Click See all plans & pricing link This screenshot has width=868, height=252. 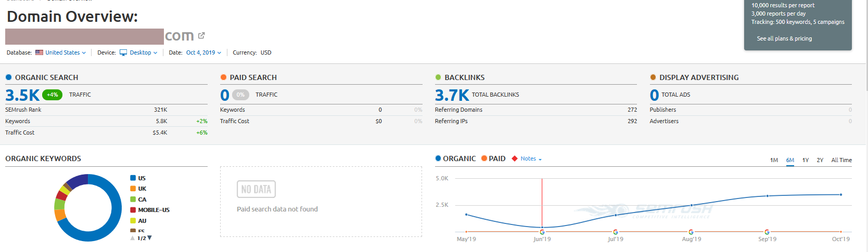pos(784,38)
